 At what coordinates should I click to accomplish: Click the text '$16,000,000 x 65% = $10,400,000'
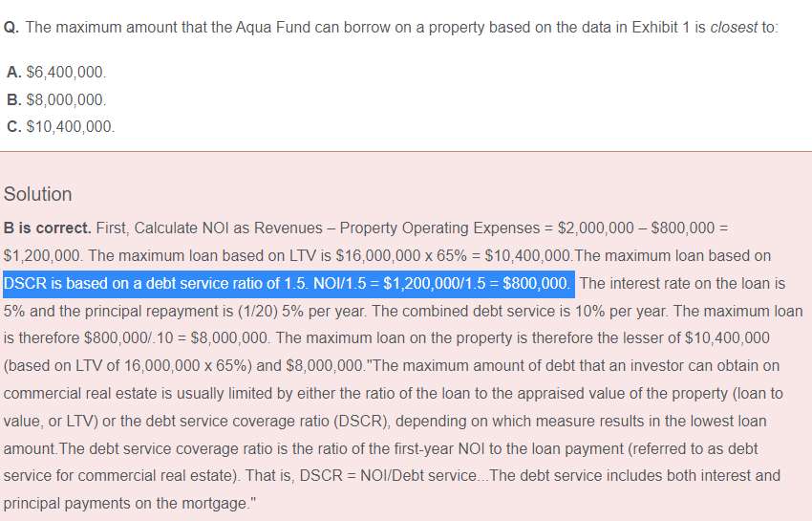click(x=454, y=256)
